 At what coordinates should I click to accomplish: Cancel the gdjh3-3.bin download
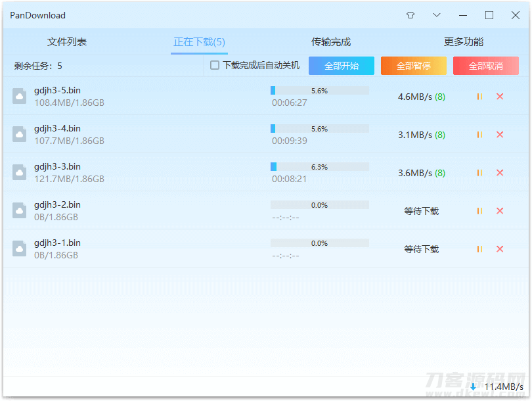click(x=499, y=173)
